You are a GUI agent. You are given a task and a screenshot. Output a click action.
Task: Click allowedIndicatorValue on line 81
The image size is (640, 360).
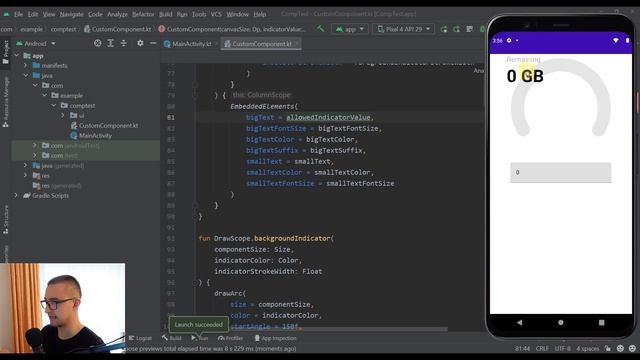[x=328, y=118]
